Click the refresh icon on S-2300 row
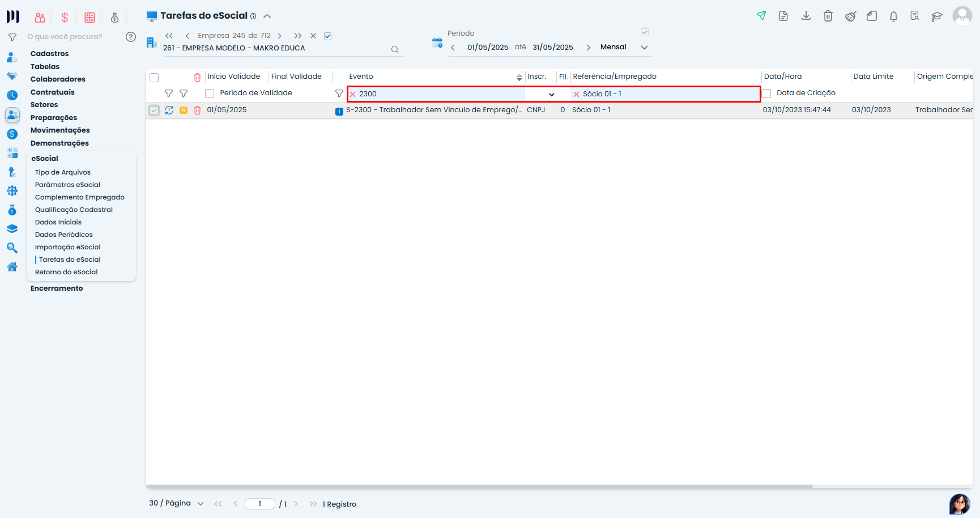 pyautogui.click(x=169, y=110)
